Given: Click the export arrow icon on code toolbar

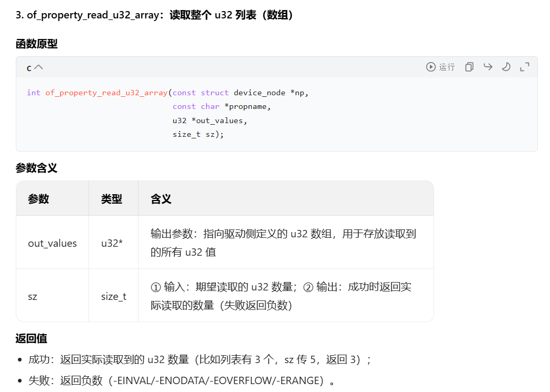Looking at the screenshot, I should 487,67.
